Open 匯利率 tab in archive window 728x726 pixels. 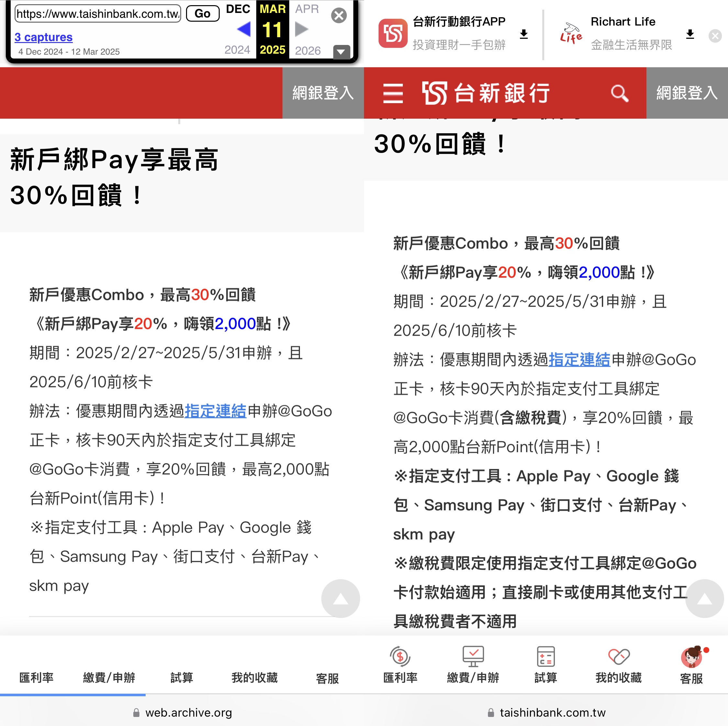[x=37, y=677]
